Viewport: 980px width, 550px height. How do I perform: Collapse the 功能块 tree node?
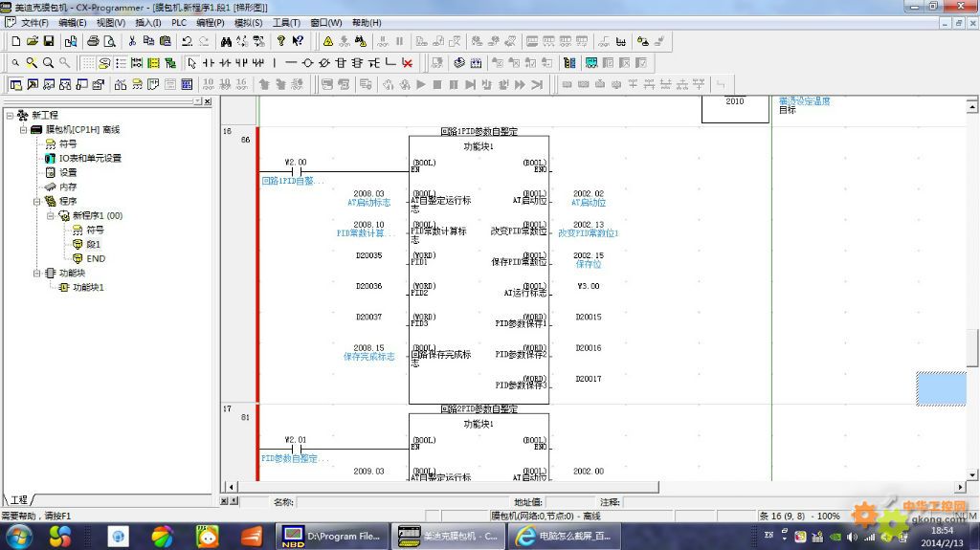click(37, 274)
